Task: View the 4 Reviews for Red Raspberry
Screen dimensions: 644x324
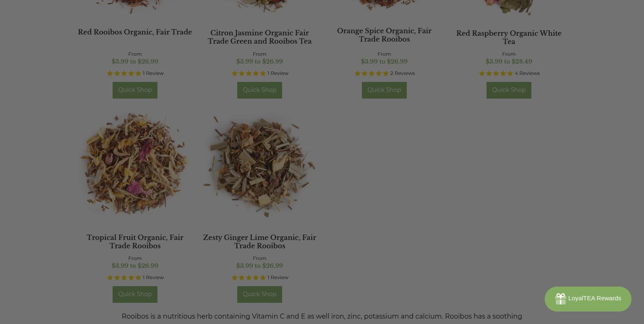Action: pos(527,73)
